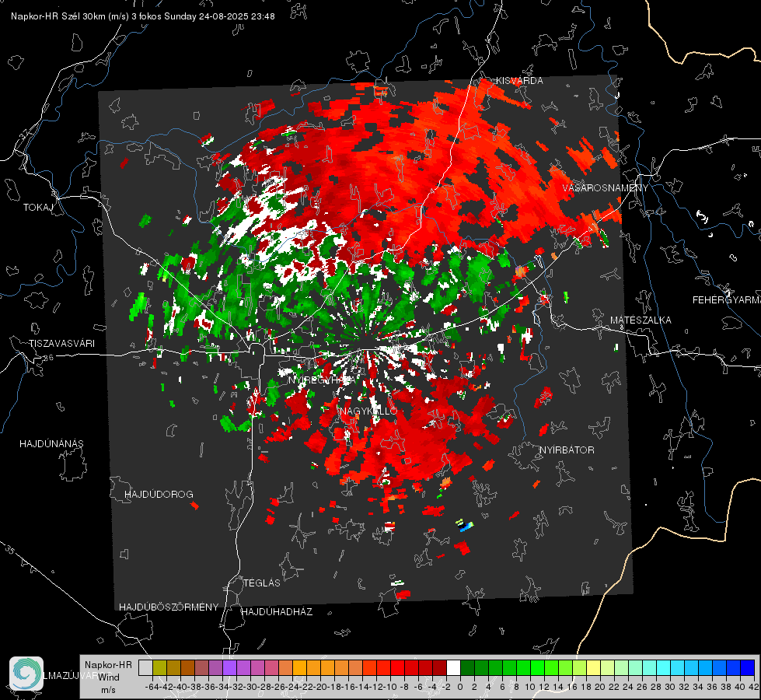Click road number 36 near Tiszavasvári

[x=48, y=358]
